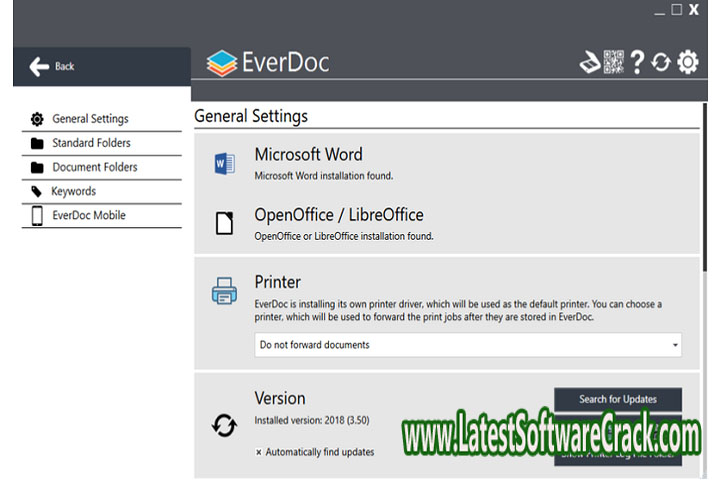The image size is (720, 480).
Task: Click the scanner icon in the header
Action: point(590,63)
